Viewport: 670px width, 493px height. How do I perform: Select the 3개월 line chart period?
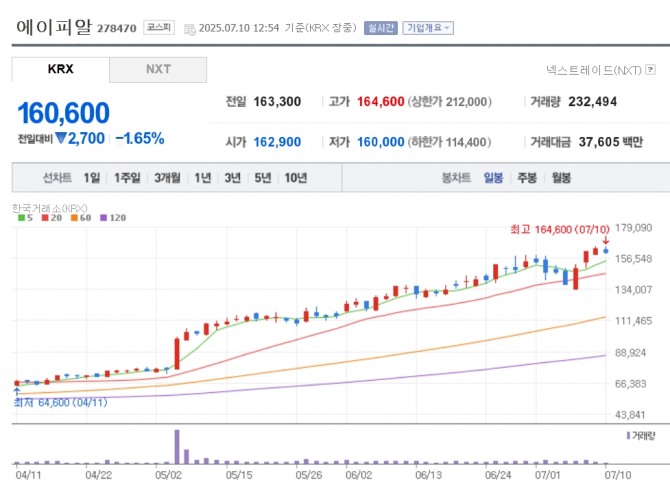coord(167,177)
